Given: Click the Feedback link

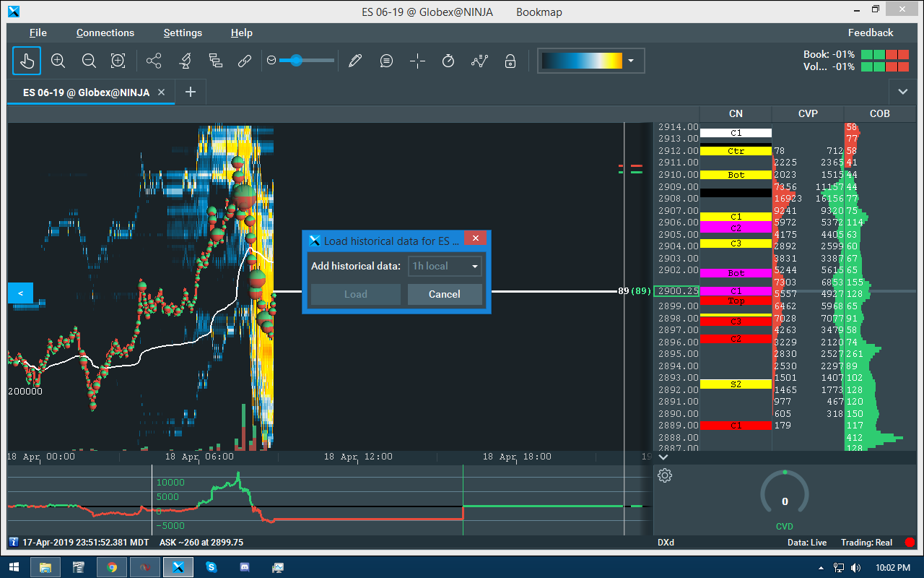Looking at the screenshot, I should point(871,33).
